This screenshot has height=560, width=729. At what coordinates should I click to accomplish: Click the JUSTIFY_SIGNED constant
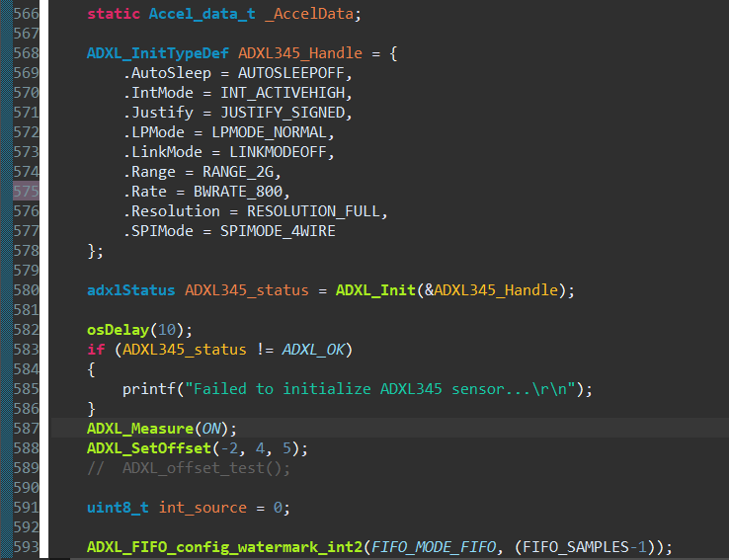tap(283, 113)
